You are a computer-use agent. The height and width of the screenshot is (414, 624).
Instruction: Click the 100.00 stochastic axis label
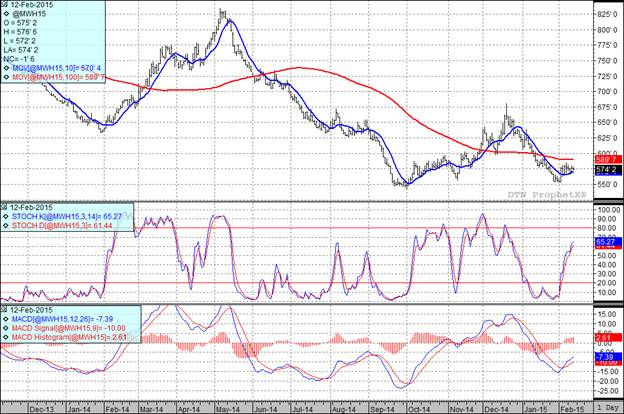click(609, 210)
